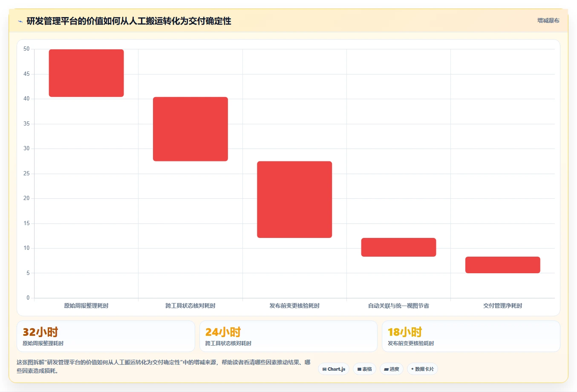Click the 增减瀑布 label in the header
577x392 pixels.
tap(548, 20)
